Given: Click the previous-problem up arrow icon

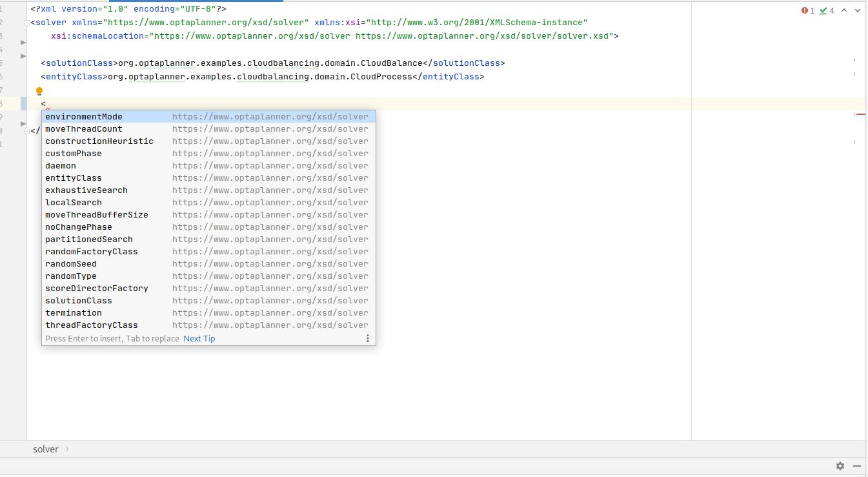Looking at the screenshot, I should (x=845, y=11).
